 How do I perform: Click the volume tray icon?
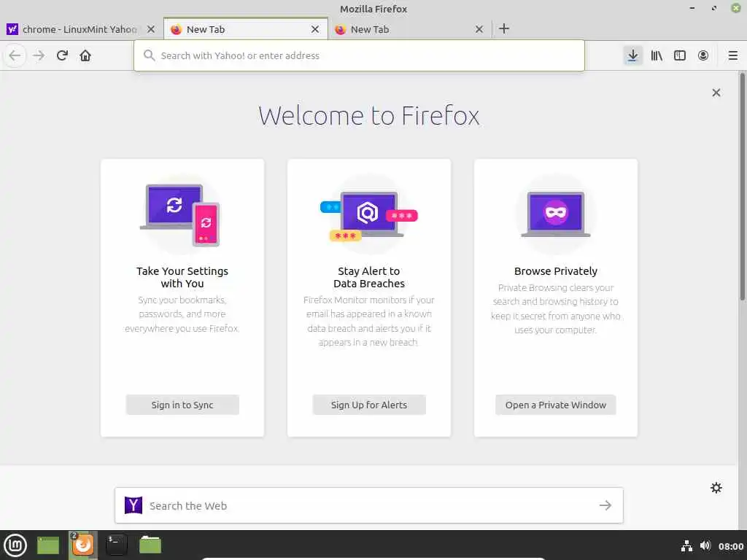click(705, 545)
